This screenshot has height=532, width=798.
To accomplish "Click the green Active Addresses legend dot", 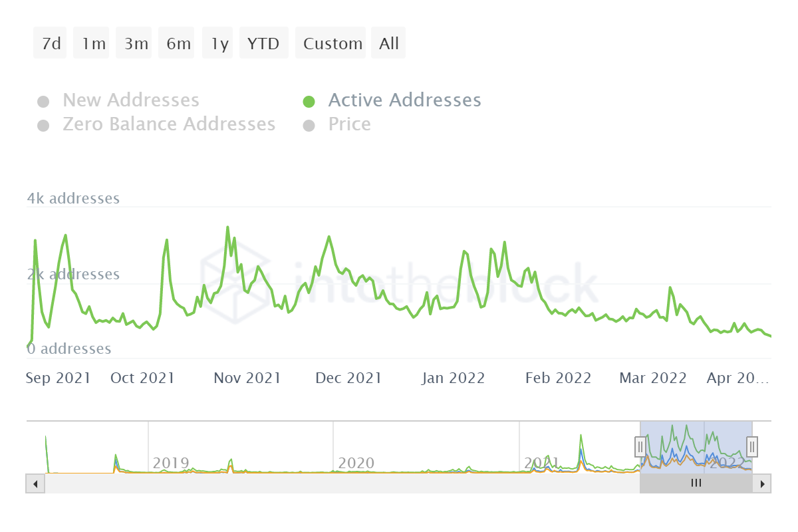I will [x=309, y=102].
